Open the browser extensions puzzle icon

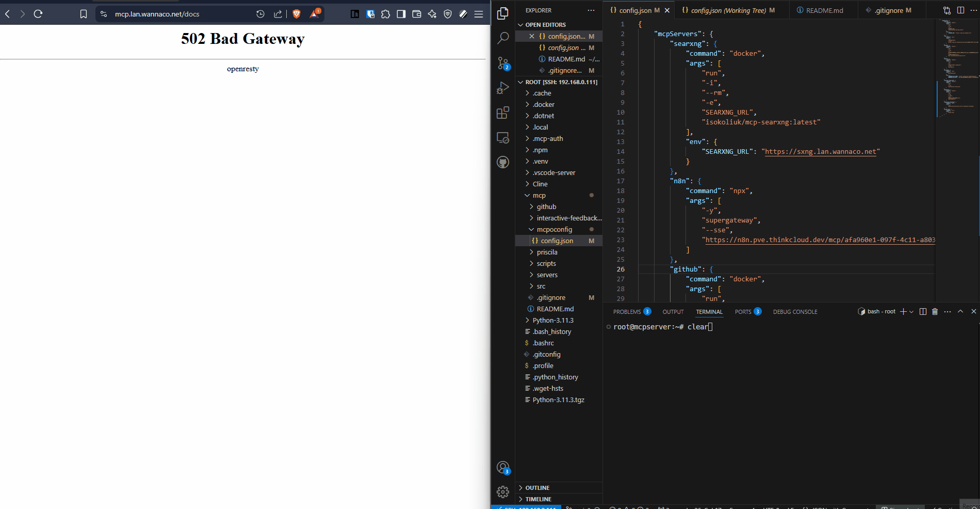pos(386,14)
